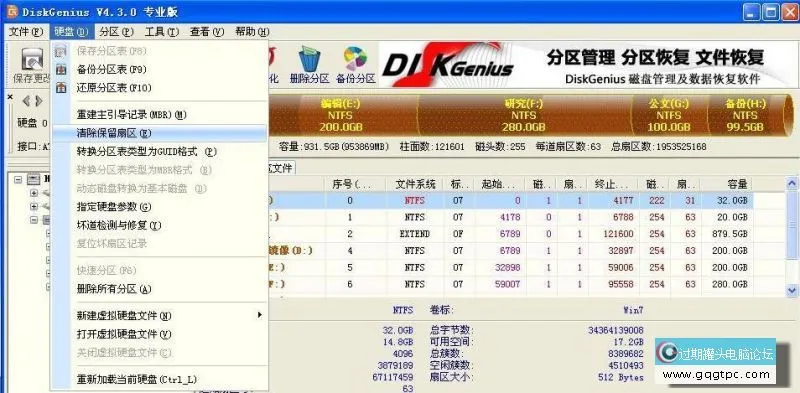Click the 总字节数 value 34364139008
The height and width of the screenshot is (393, 800).
point(616,330)
